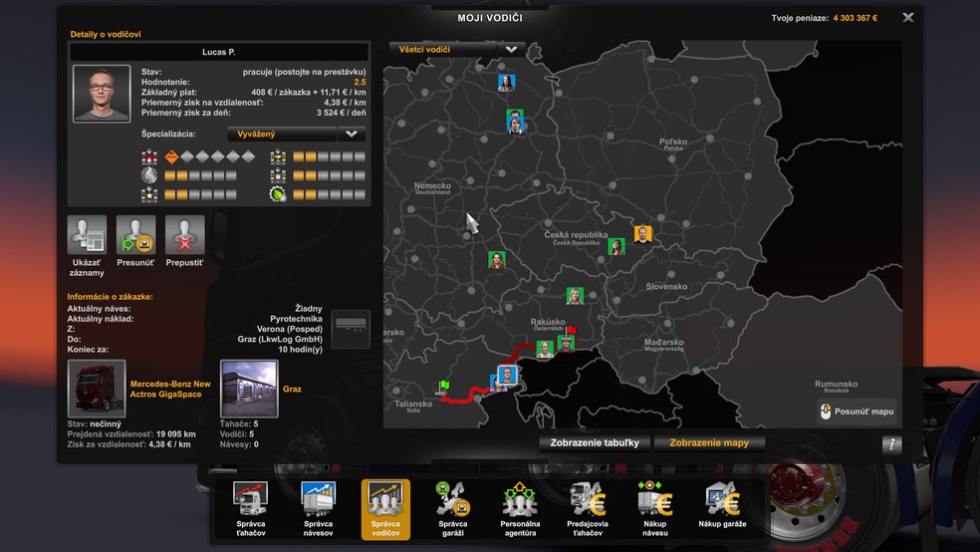
Task: Click Mercedes-Benz New Actros GigaSpace link
Action: (x=170, y=389)
